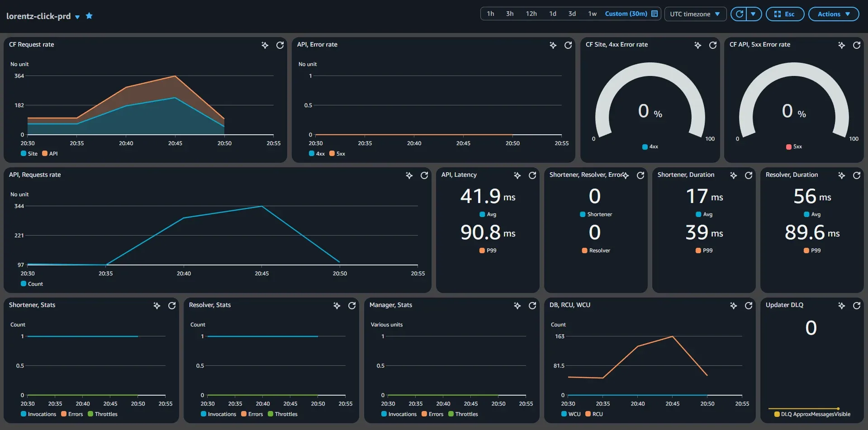Viewport: 868px width, 430px height.
Task: Open the Actions menu
Action: (834, 14)
